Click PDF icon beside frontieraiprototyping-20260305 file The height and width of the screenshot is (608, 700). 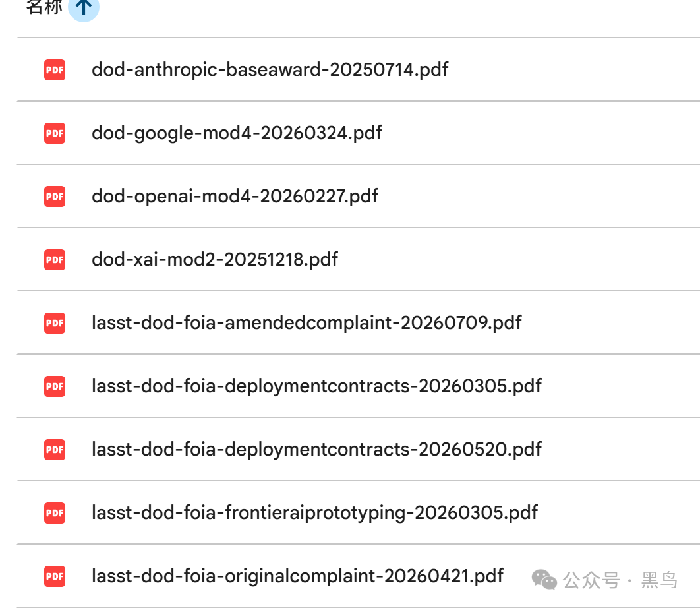pyautogui.click(x=55, y=513)
